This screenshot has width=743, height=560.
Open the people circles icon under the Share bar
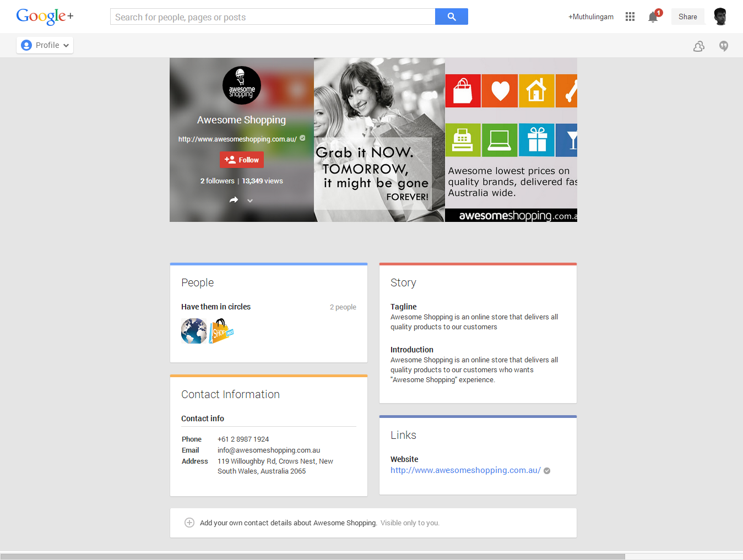(699, 46)
